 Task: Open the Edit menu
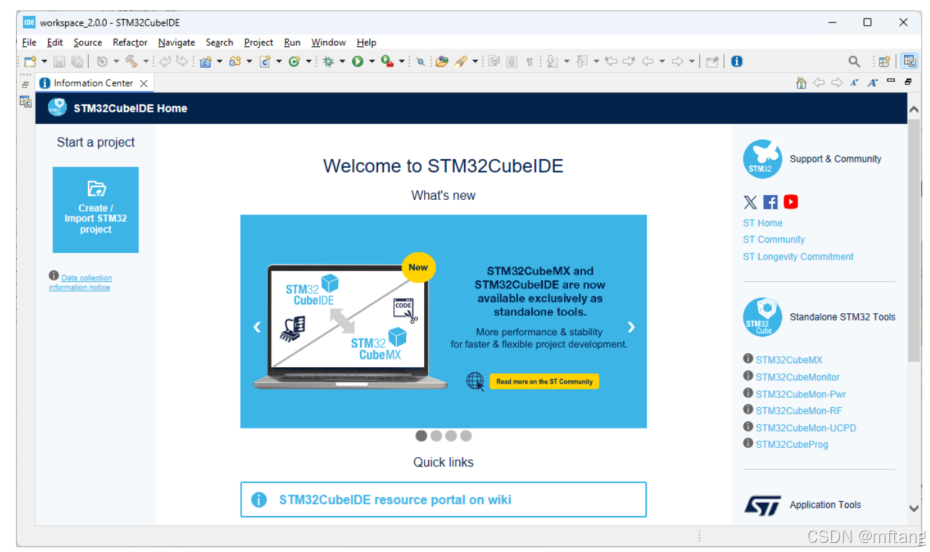[55, 43]
